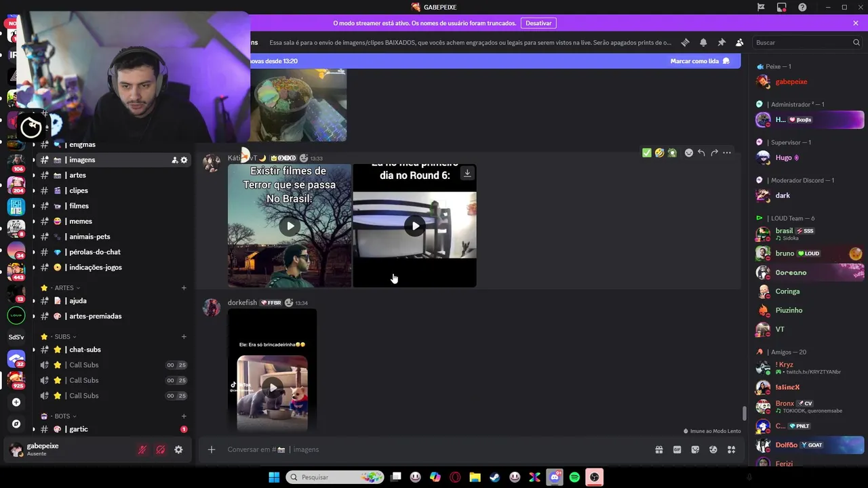868x488 pixels.
Task: Click Marcar como lida button
Action: click(700, 61)
